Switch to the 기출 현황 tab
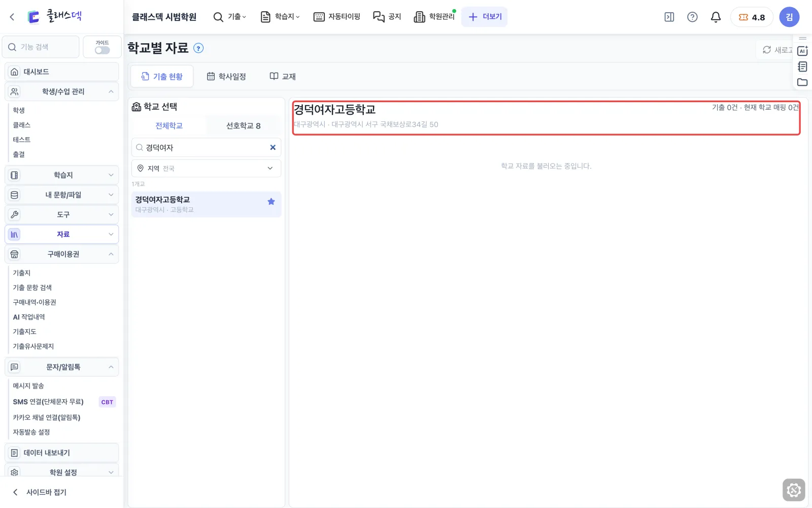 tap(162, 76)
